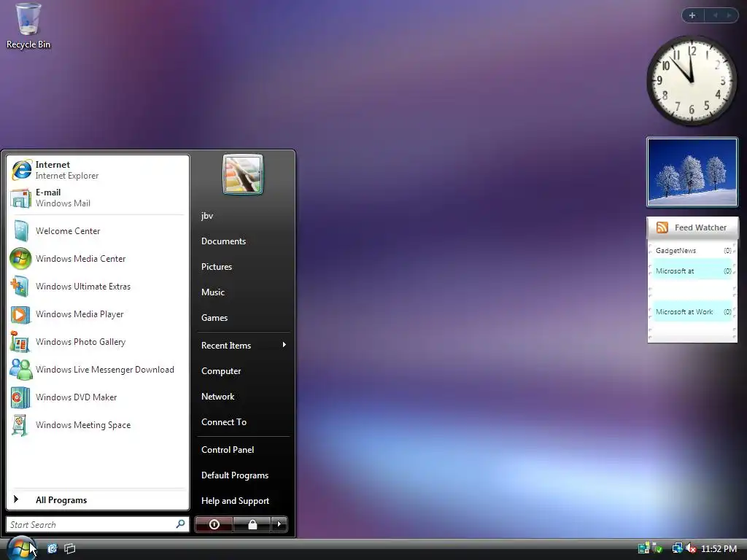Open Network from the Start menu

point(243,397)
